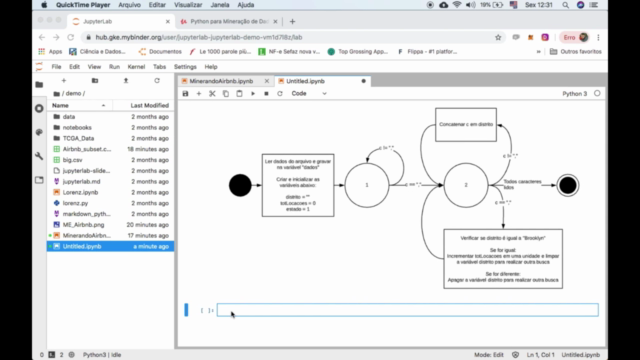Viewport: 640px width, 360px height.
Task: Open the TCGA_Data folder
Action: [x=110, y=138]
